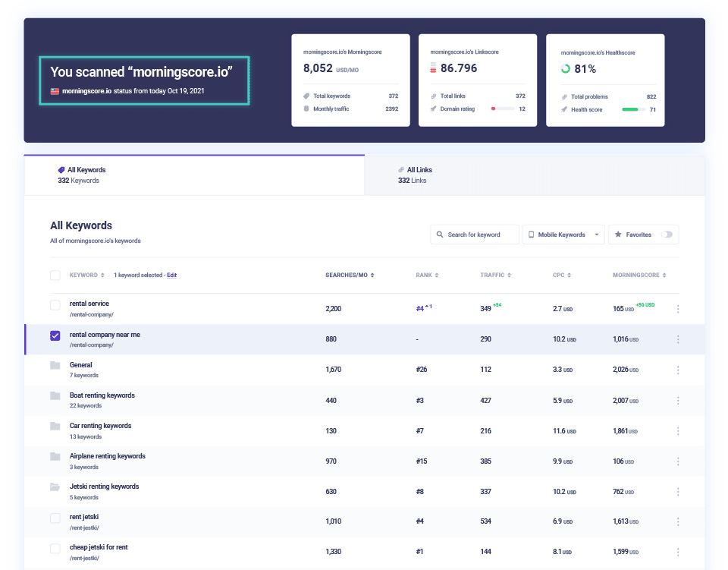Screen dimensions: 728x570
Task: Open the three-dot menu for Jetski renting keywords
Action: tap(678, 492)
